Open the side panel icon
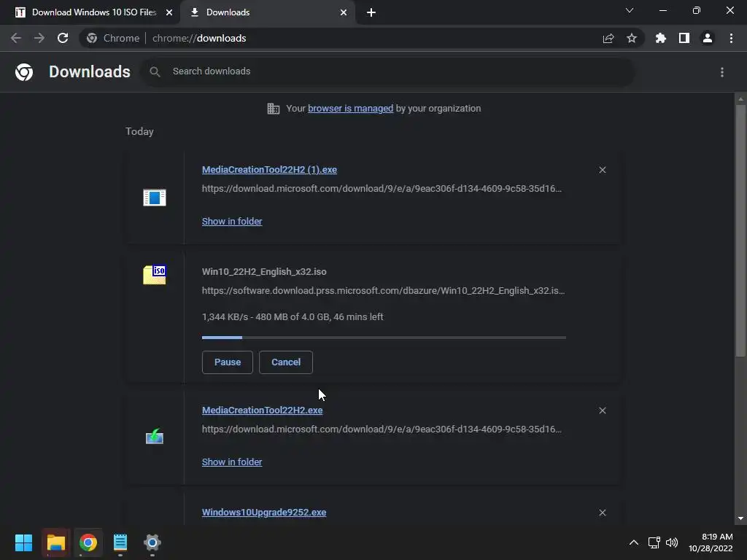The height and width of the screenshot is (560, 747). [x=684, y=38]
